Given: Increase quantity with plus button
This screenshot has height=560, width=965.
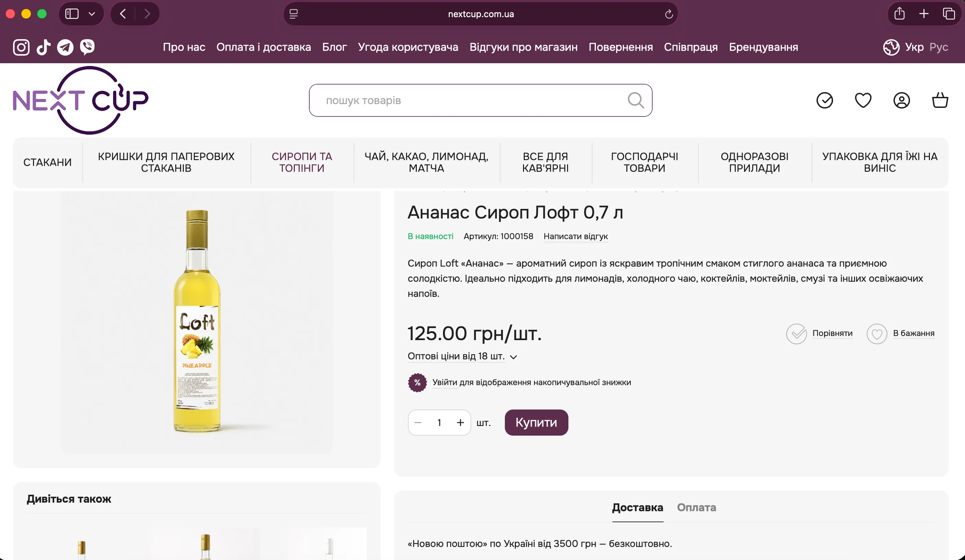Looking at the screenshot, I should click(x=460, y=423).
